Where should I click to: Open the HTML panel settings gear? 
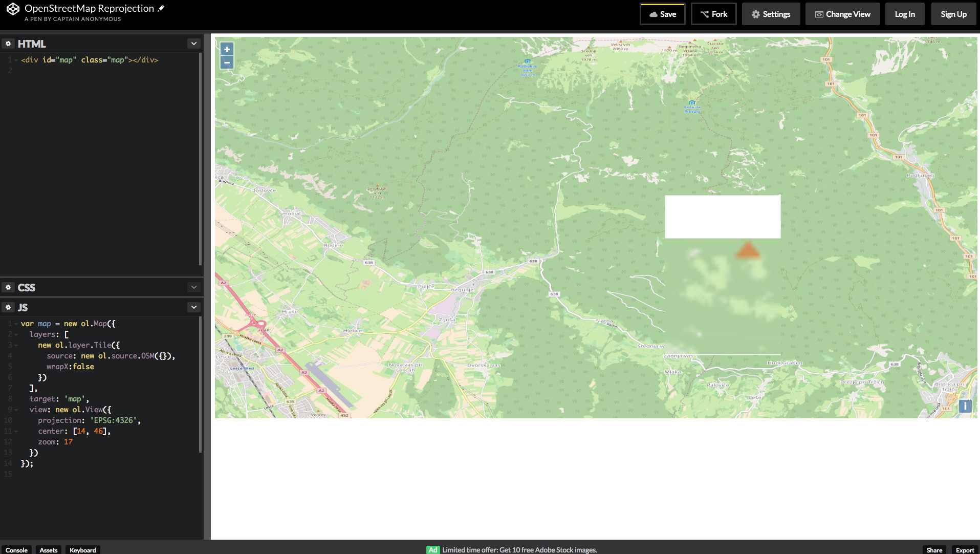coord(8,44)
